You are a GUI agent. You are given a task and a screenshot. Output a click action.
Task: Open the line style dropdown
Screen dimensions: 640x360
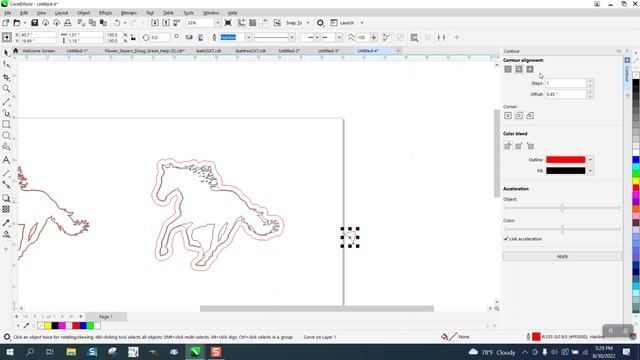291,38
